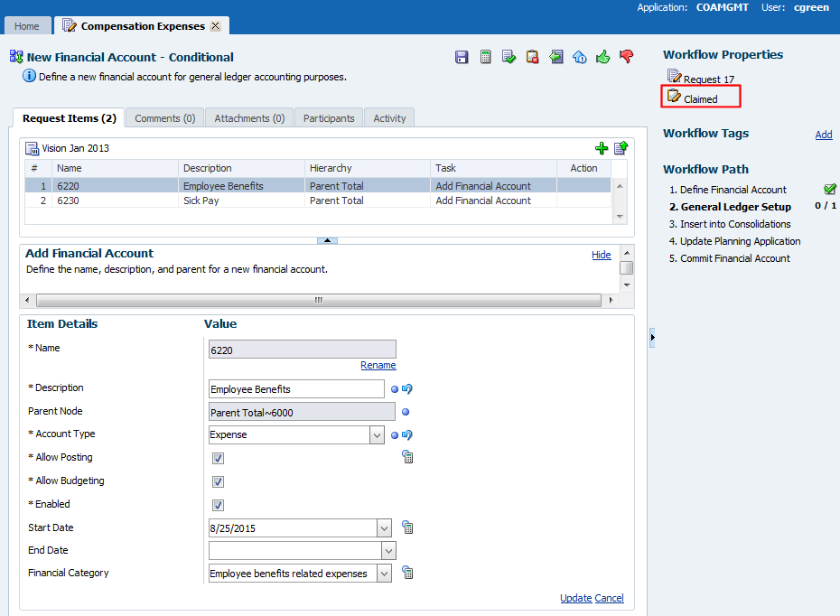
Task: Click the clipboard with red X icon
Action: 532,57
